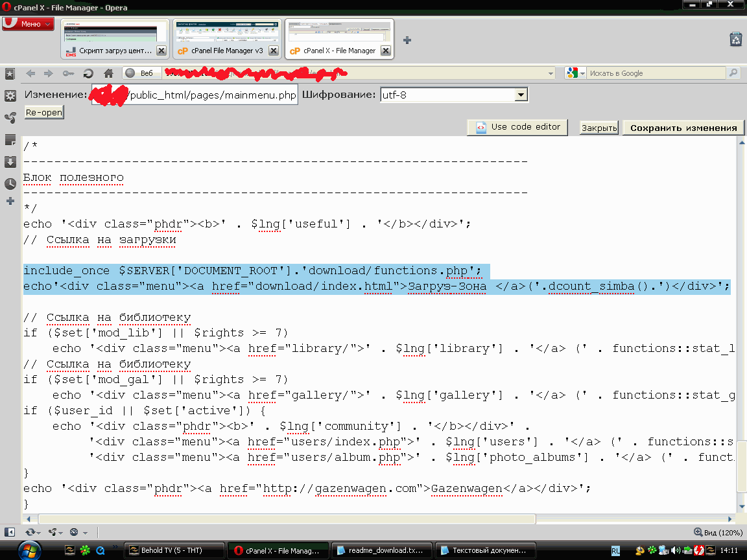
Task: Click the Use code editor button
Action: coord(517,127)
